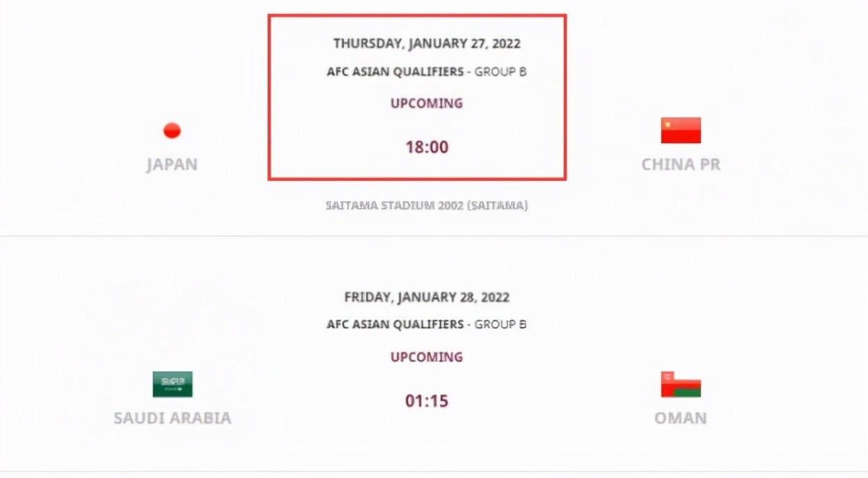This screenshot has width=868, height=478.
Task: Open Saitama Stadium 2002 venue link
Action: [x=427, y=205]
